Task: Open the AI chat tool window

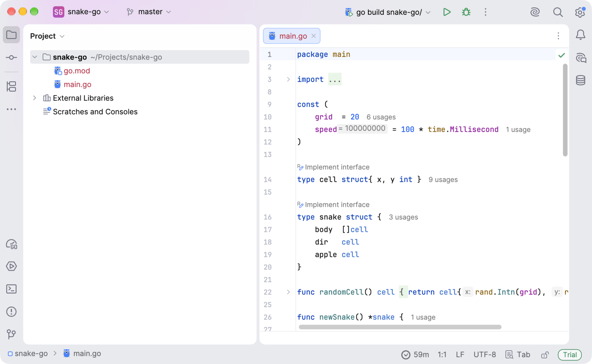Action: (x=580, y=58)
